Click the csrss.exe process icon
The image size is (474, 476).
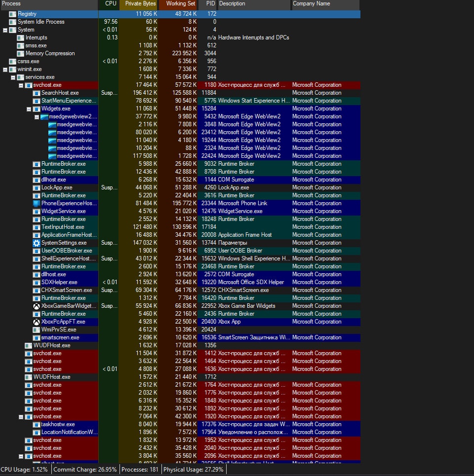[x=12, y=61]
